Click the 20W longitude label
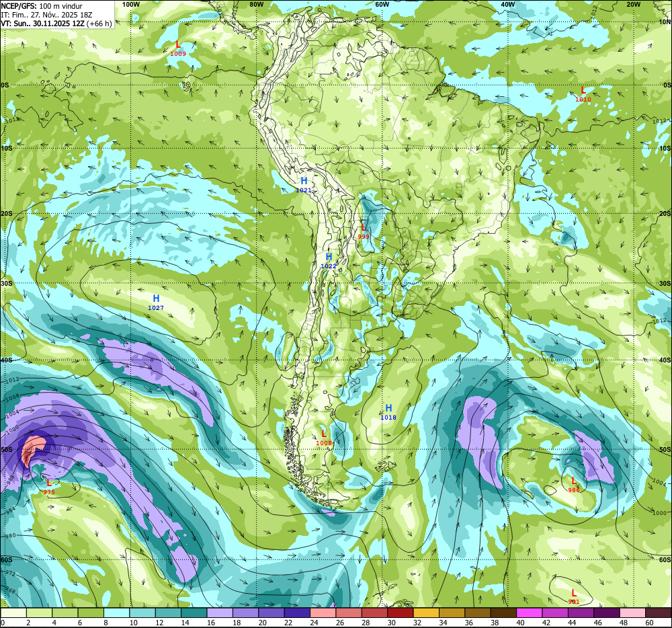This screenshot has width=672, height=628. tap(633, 4)
